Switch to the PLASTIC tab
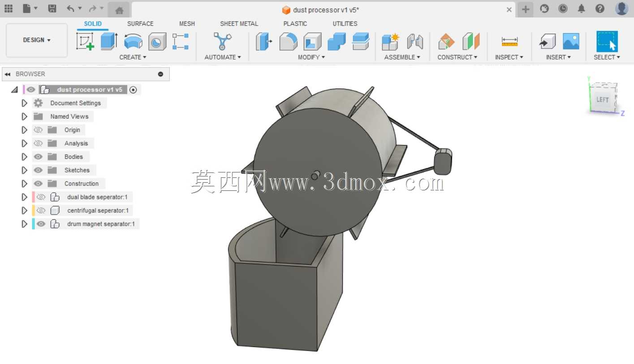 coord(295,24)
